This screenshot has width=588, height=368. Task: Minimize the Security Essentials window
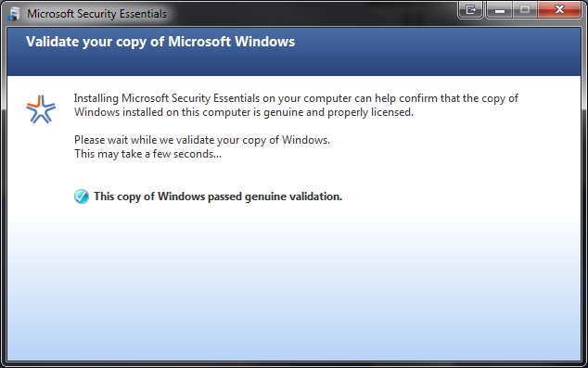pos(500,9)
